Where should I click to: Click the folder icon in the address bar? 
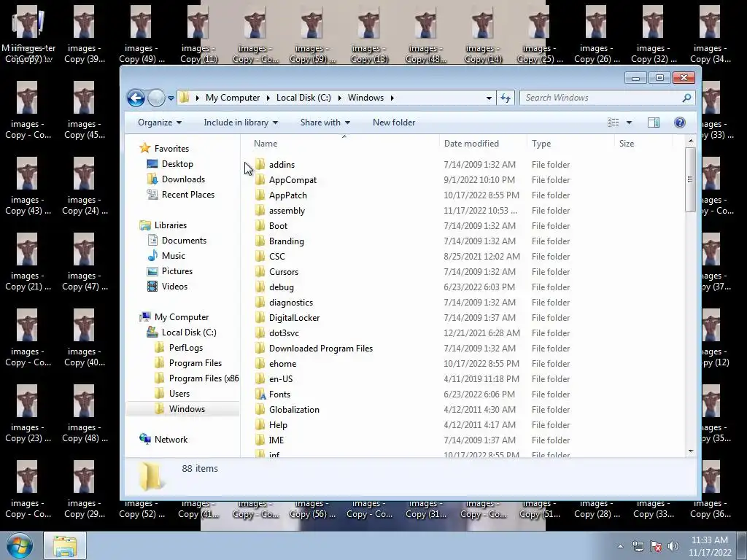click(185, 98)
